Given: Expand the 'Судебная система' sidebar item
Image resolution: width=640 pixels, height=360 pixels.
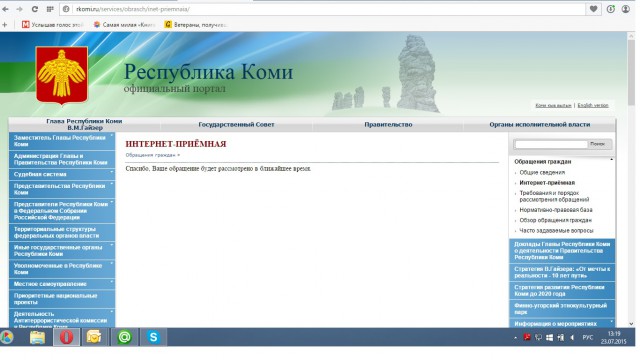Looking at the screenshot, I should pyautogui.click(x=62, y=174).
